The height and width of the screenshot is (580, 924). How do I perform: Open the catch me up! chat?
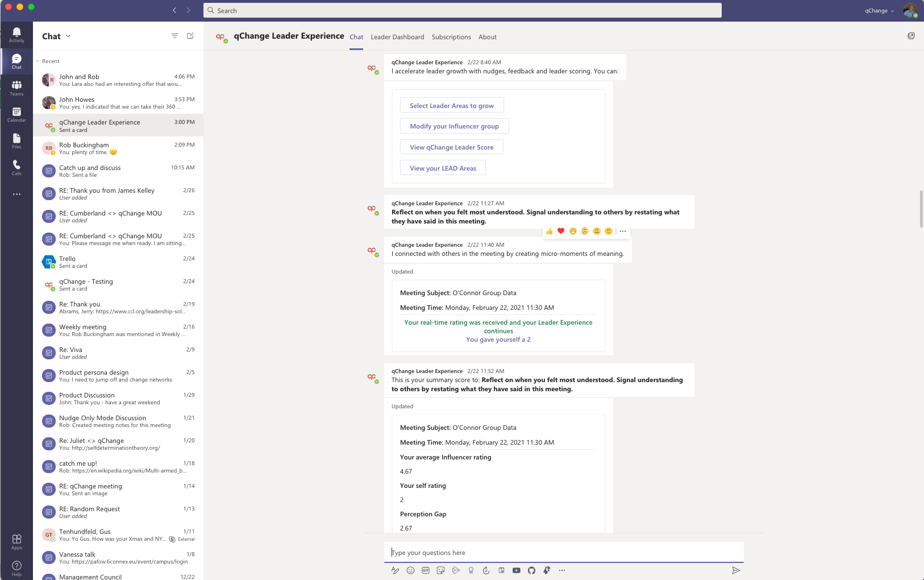(118, 466)
